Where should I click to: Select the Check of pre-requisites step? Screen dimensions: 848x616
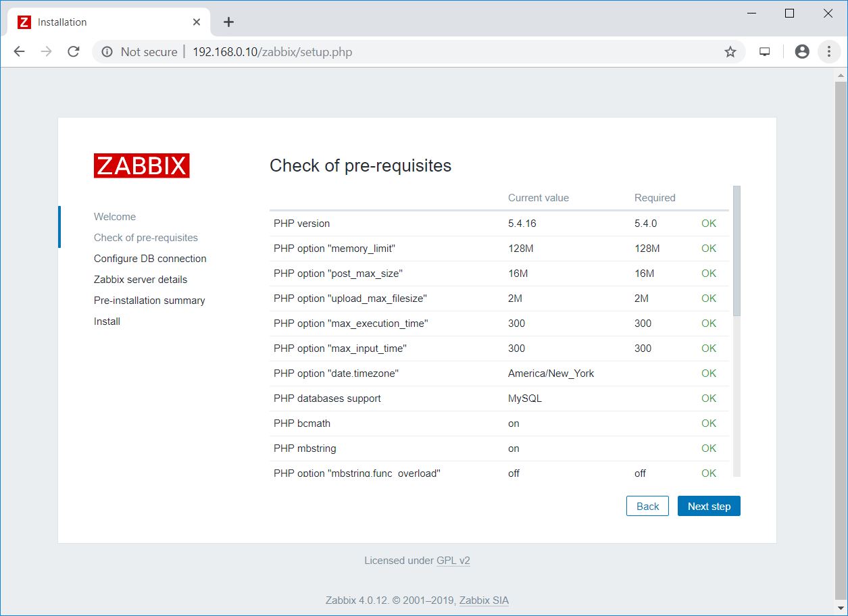[x=146, y=238]
